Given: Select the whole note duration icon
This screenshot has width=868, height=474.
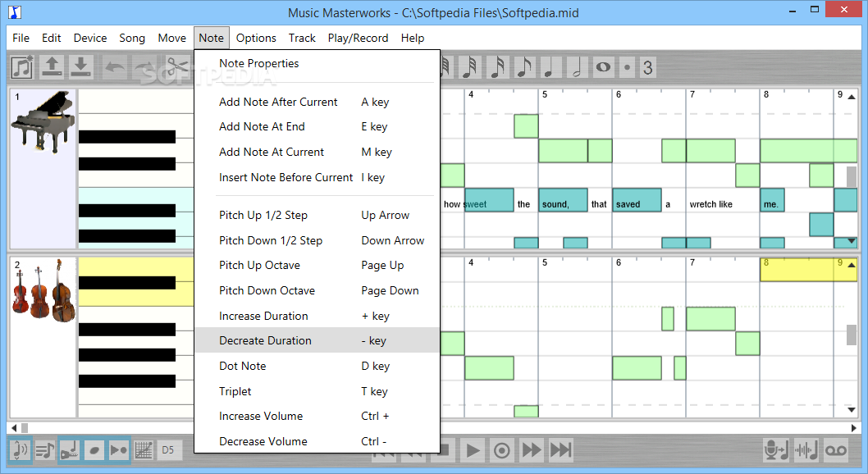Looking at the screenshot, I should [603, 67].
